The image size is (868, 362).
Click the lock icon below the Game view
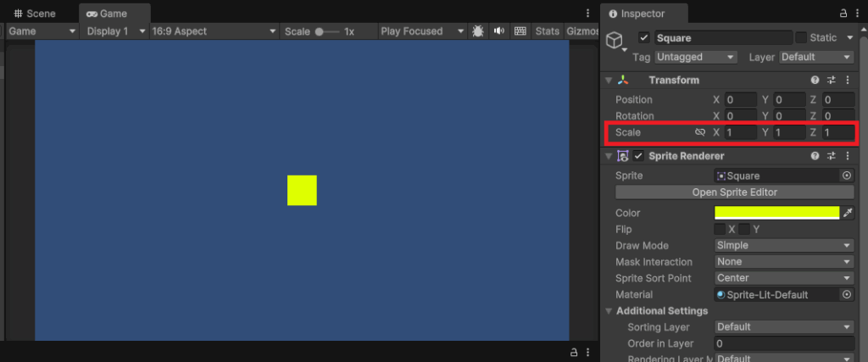click(x=574, y=352)
